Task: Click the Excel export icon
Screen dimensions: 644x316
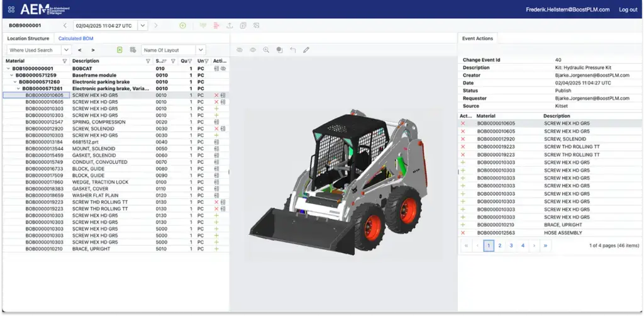Action: tap(119, 50)
